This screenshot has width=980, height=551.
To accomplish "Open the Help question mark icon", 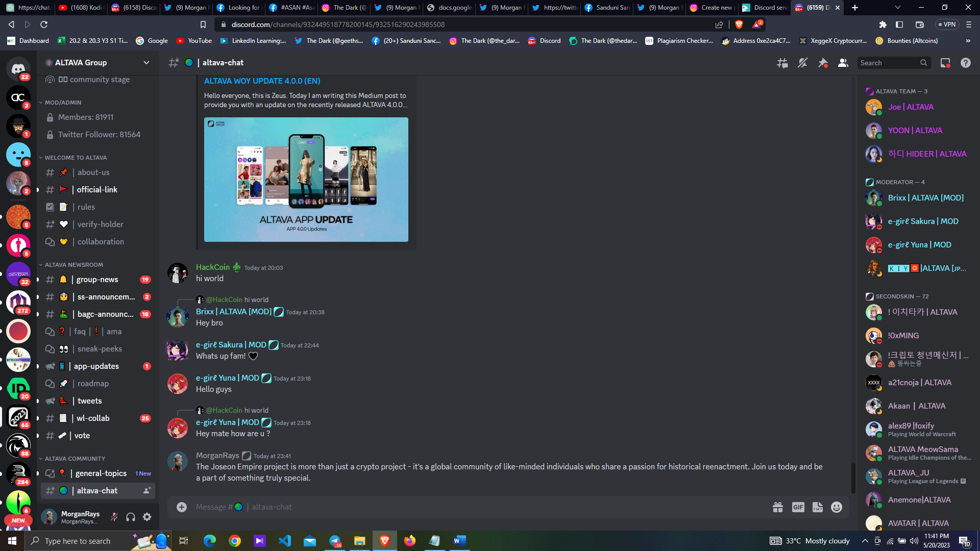I will 966,63.
